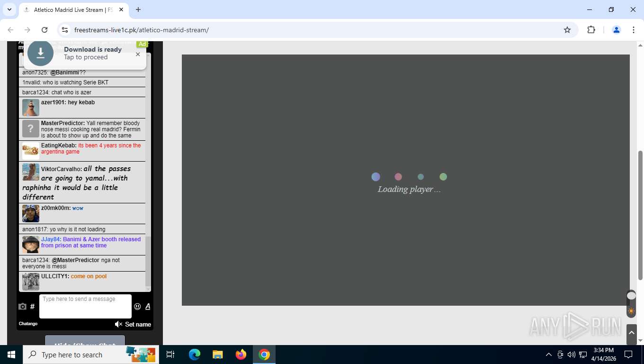Open the emoji smiley picker
The width and height of the screenshot is (644, 364).
[137, 307]
